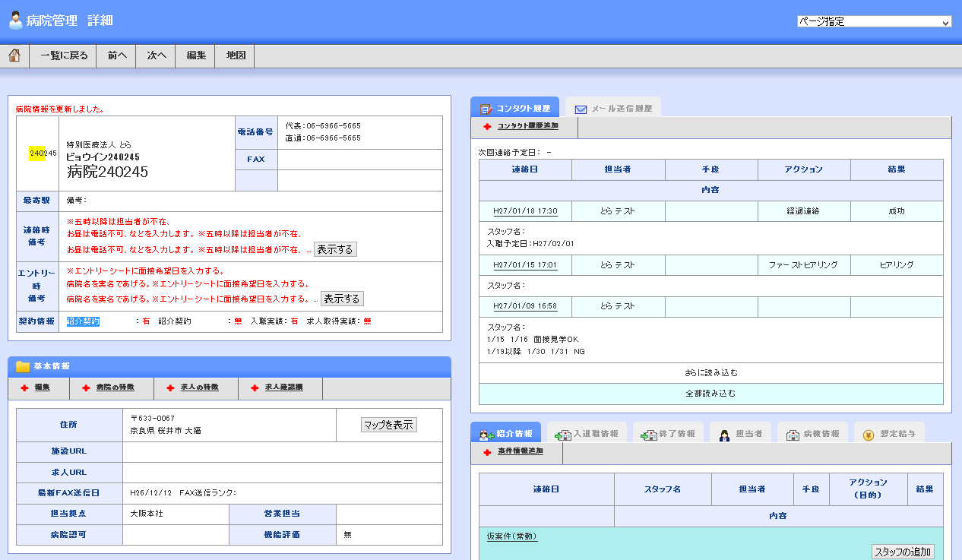
Task: Click the envelope icon on メール送信履歴 tab
Action: coord(581,109)
